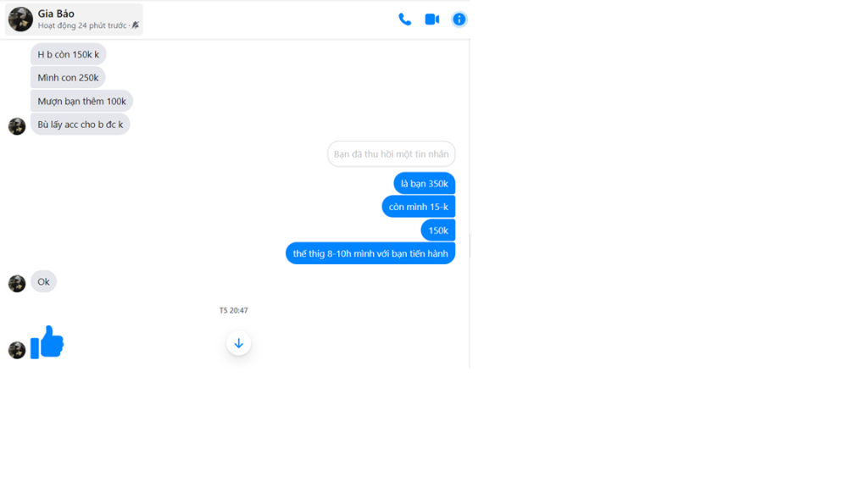The height and width of the screenshot is (488, 868).
Task: Select the 'thế thig 8-10h' sent message
Action: pyautogui.click(x=370, y=253)
